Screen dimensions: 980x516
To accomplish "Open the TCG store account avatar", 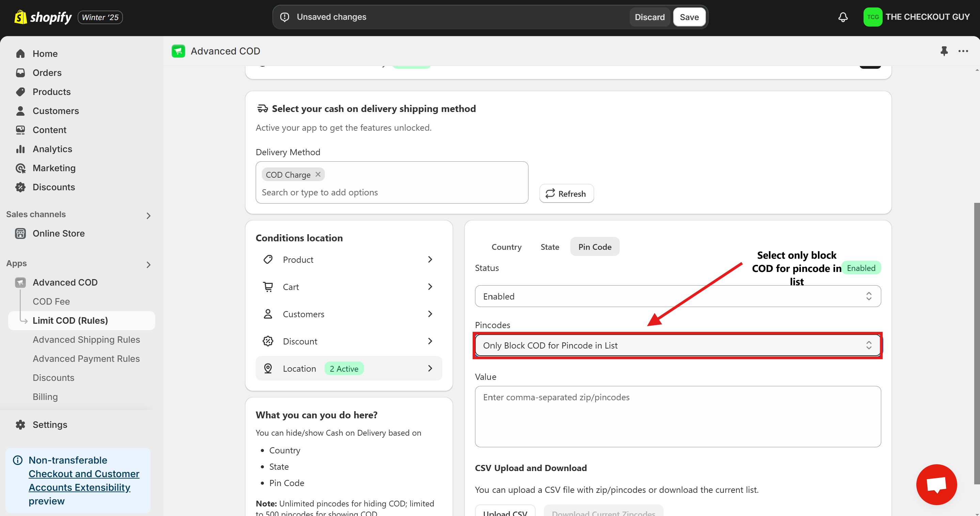I will (873, 17).
